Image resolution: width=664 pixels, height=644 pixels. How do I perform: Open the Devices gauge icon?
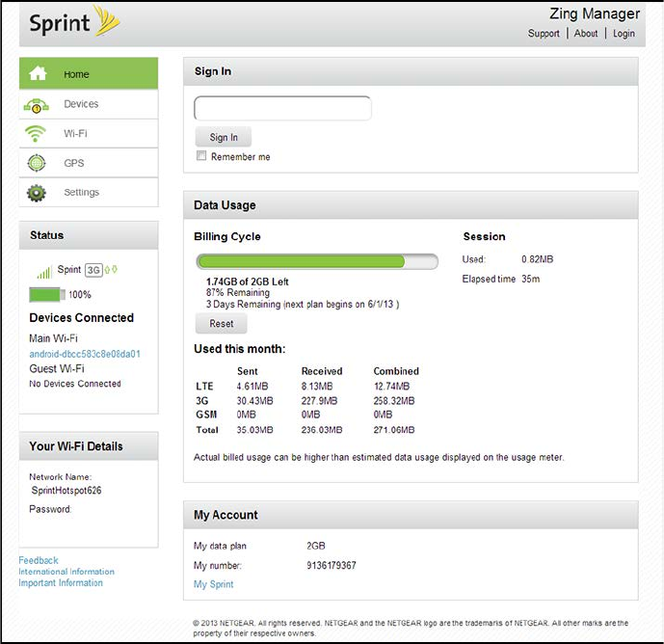click(x=37, y=105)
